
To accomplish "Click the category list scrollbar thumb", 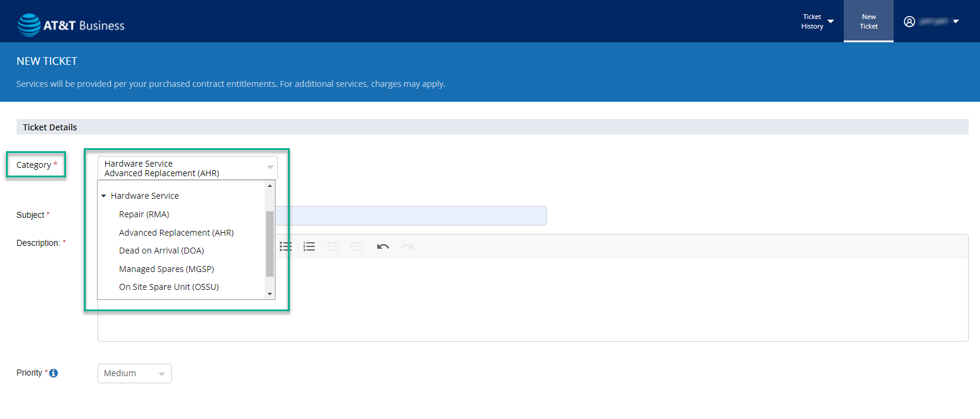I will point(270,244).
